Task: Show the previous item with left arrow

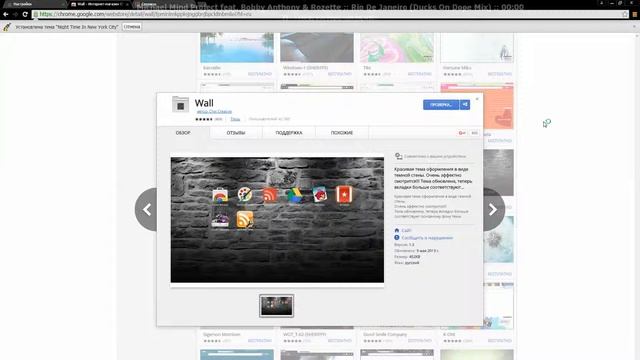Action: [147, 210]
